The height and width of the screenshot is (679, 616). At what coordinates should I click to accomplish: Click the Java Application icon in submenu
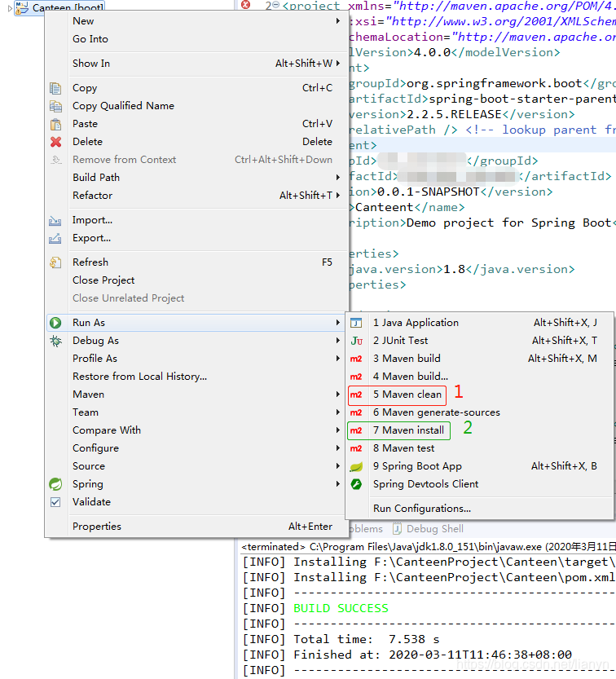356,323
